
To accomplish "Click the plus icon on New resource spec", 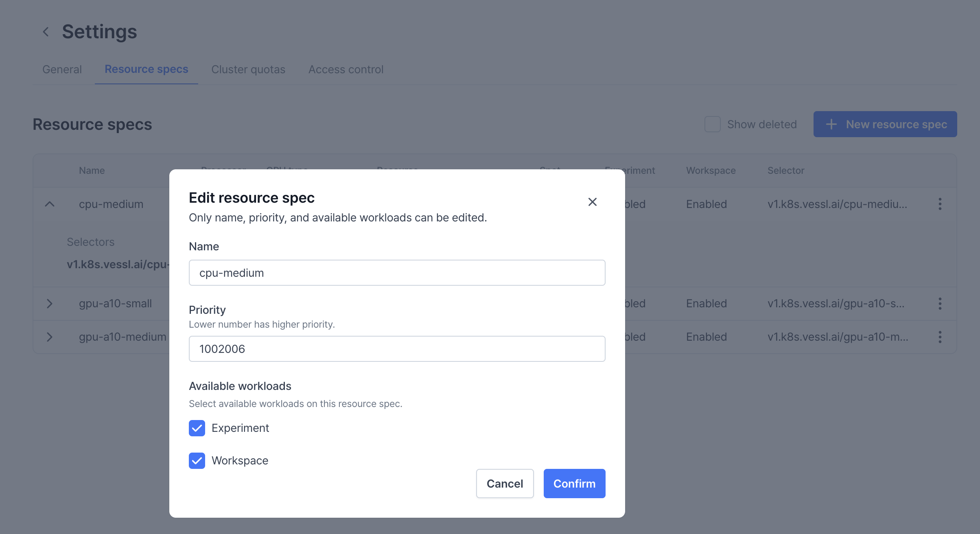I will 831,125.
